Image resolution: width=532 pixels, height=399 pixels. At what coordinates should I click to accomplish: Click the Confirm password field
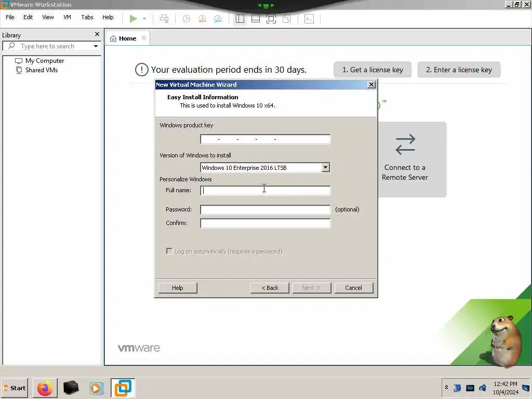(x=265, y=223)
